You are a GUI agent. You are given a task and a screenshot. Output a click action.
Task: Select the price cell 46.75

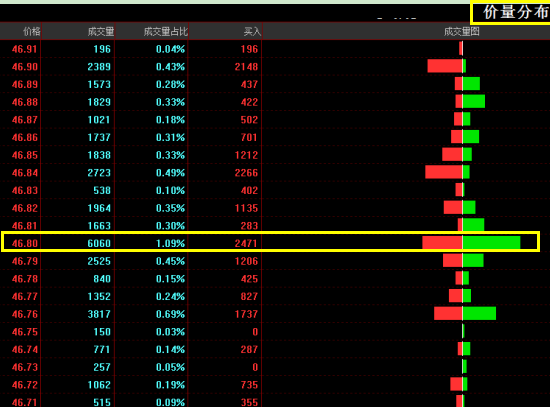coord(25,332)
